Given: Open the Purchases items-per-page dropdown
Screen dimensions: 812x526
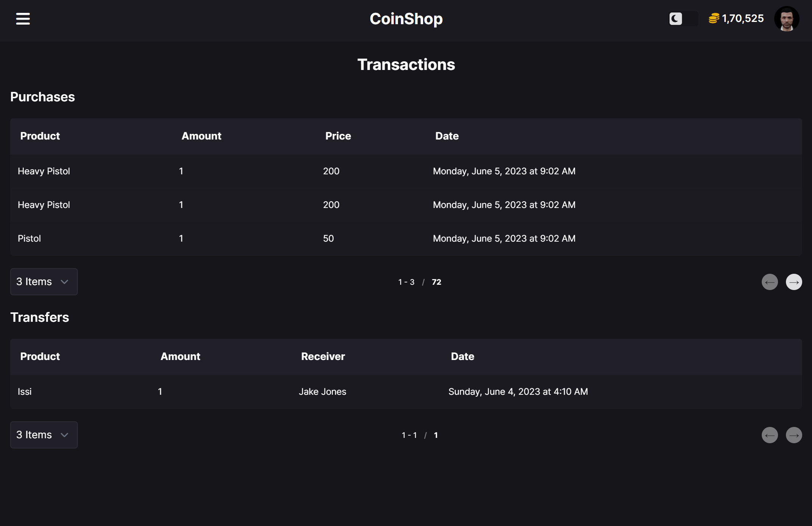Looking at the screenshot, I should point(44,282).
